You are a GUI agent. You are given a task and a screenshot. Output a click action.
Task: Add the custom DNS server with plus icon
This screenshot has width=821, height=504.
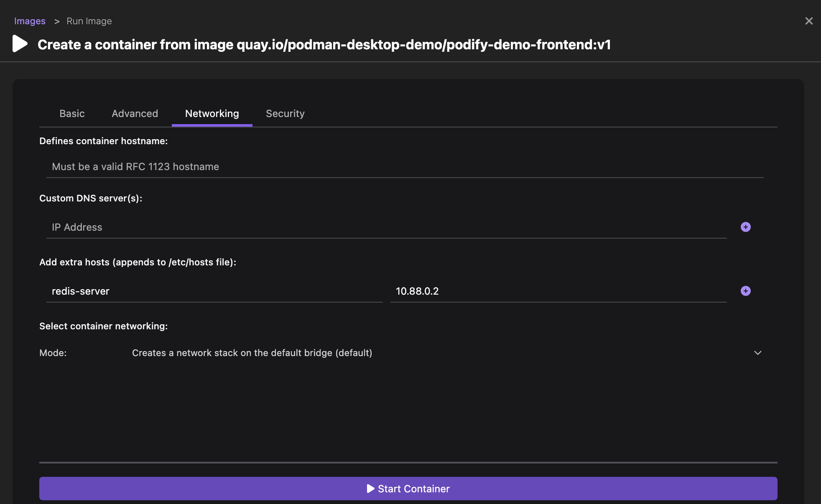745,227
